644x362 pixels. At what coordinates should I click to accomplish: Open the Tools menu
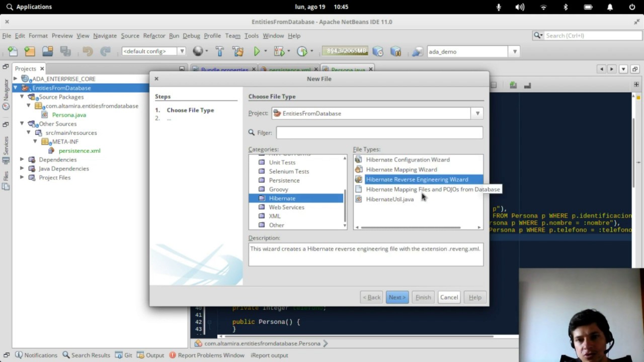251,36
